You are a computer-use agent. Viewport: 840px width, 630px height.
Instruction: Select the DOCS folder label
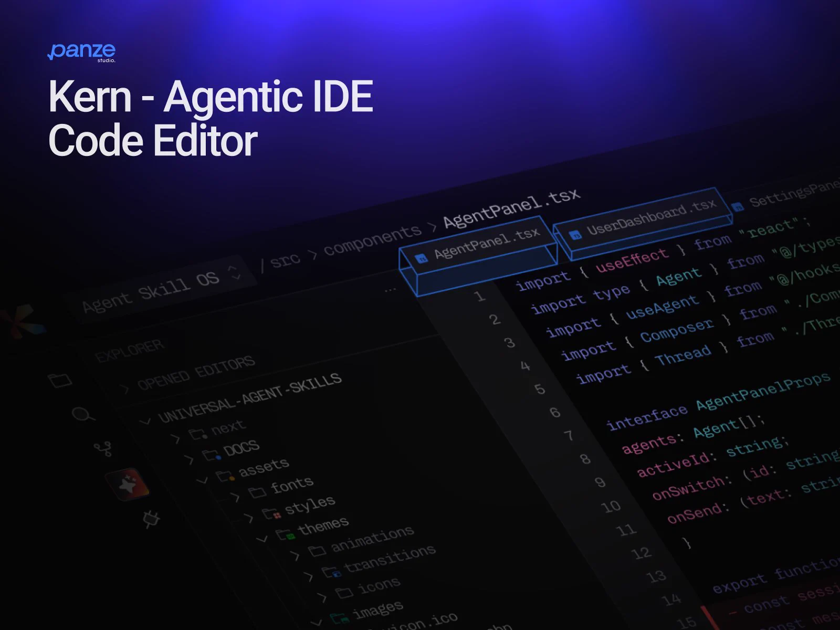[x=241, y=448]
